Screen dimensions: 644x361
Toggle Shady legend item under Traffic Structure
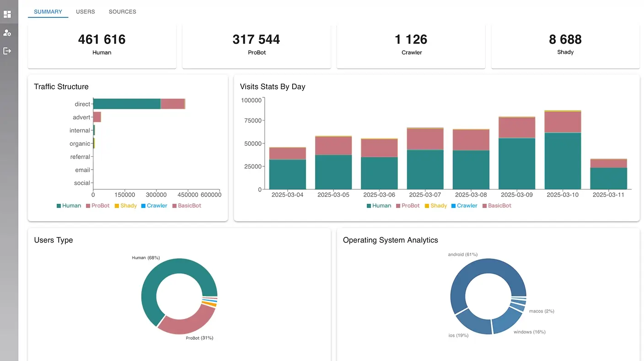point(125,206)
